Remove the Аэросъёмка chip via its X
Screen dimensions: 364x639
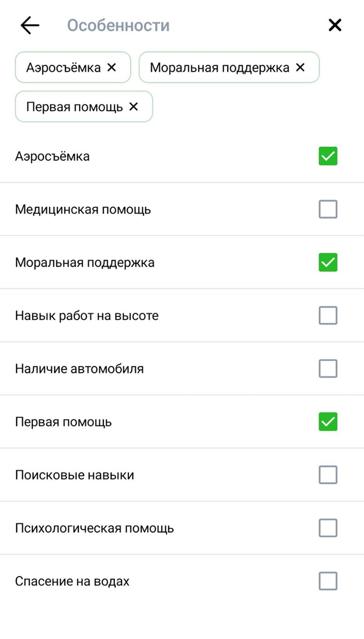click(112, 67)
